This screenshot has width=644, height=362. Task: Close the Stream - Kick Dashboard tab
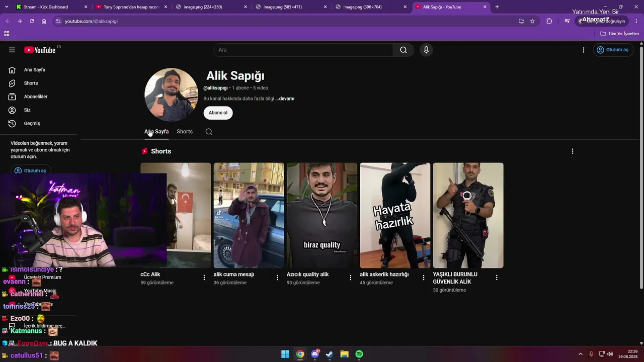click(x=86, y=7)
